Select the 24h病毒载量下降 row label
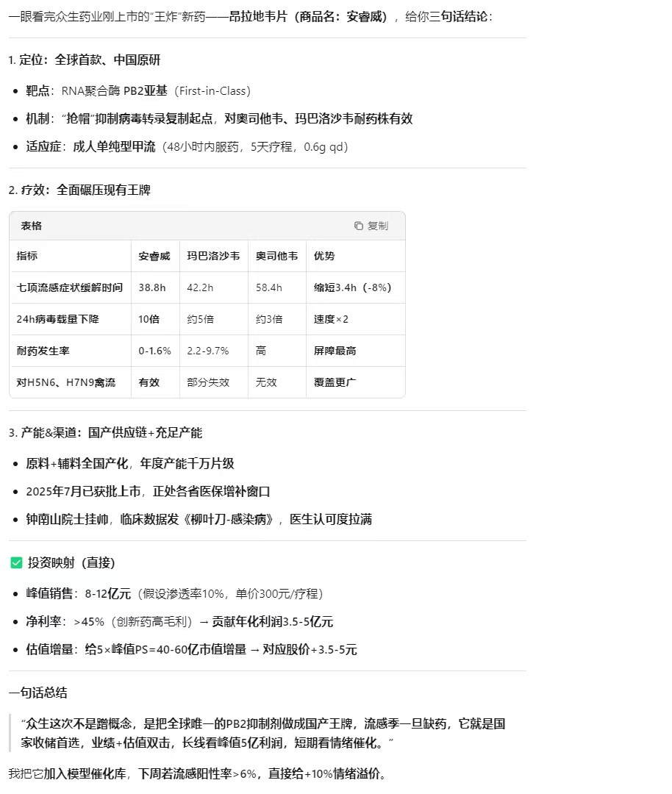 point(58,319)
